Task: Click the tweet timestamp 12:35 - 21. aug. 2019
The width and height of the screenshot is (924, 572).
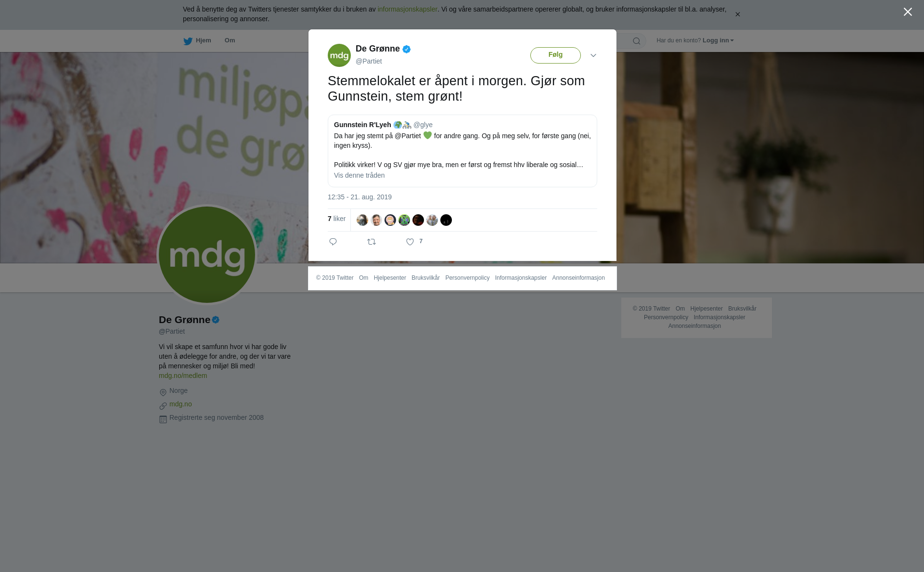Action: (x=359, y=197)
